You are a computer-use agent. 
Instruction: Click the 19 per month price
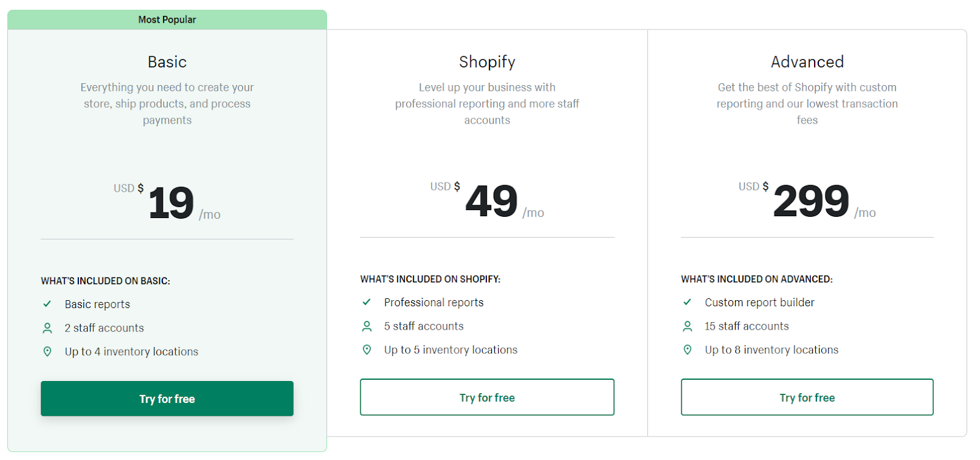point(167,203)
